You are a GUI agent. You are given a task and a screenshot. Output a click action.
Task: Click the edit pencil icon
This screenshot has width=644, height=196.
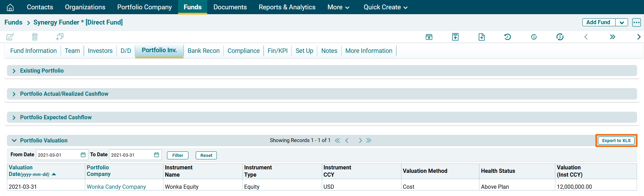pos(10,37)
